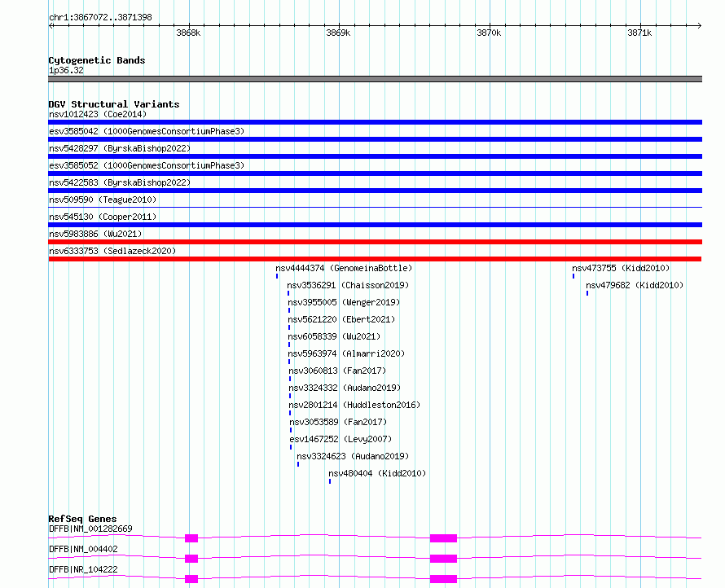This screenshot has height=588, width=725.
Task: Click the DFFB|NR_104222 transcript label
Action: tap(83, 569)
